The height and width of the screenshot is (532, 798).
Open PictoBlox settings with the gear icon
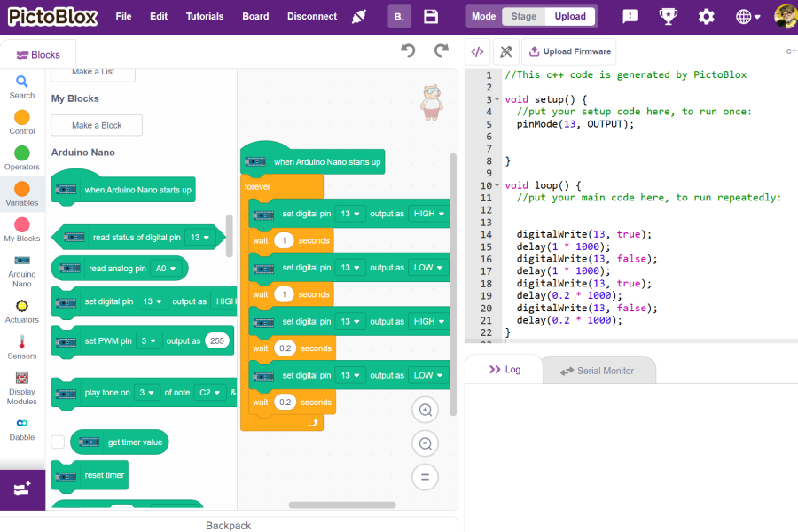pyautogui.click(x=705, y=15)
